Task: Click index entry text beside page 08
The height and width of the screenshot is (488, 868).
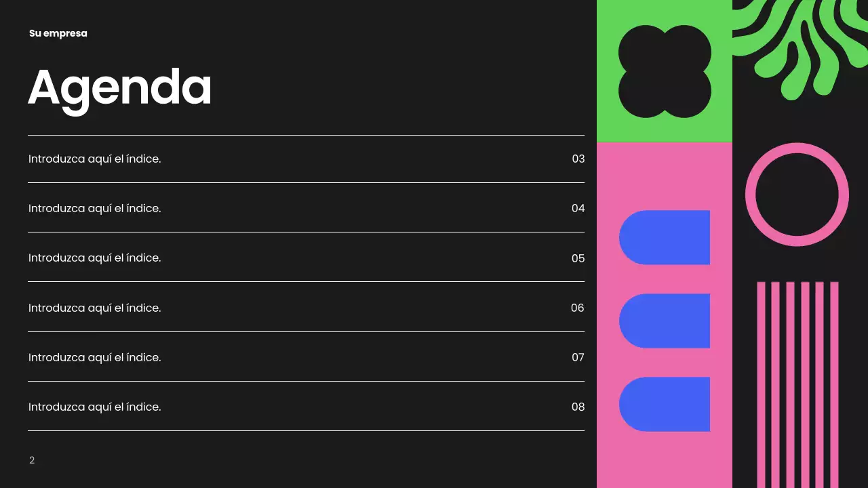Action: pyautogui.click(x=95, y=407)
